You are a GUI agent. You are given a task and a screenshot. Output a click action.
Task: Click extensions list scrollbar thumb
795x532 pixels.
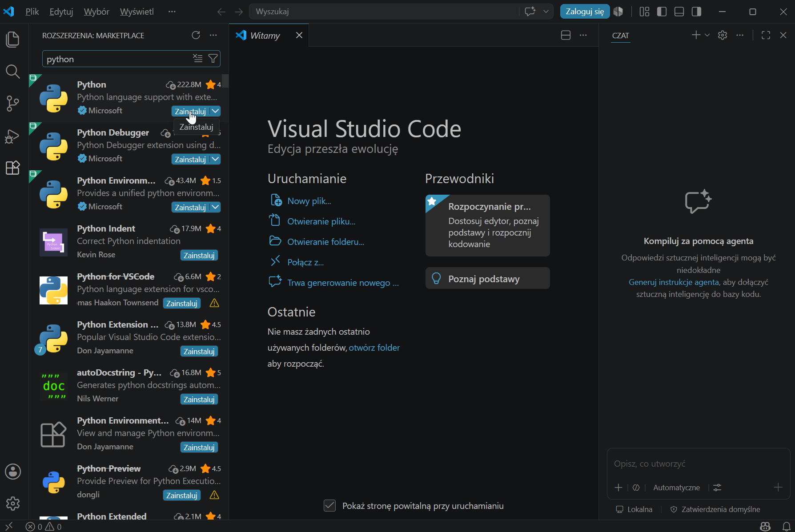click(x=225, y=80)
